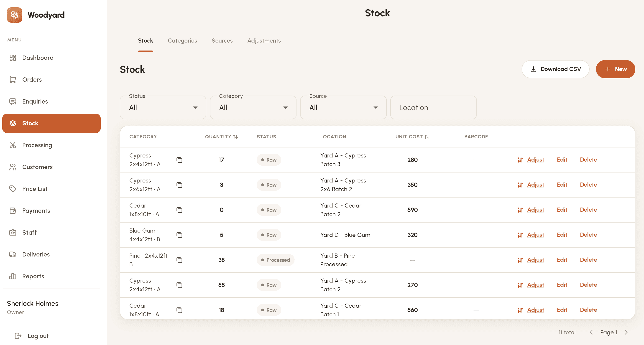Expand the Status filter dropdown
Viewport: 644px width, 345px height.
163,107
